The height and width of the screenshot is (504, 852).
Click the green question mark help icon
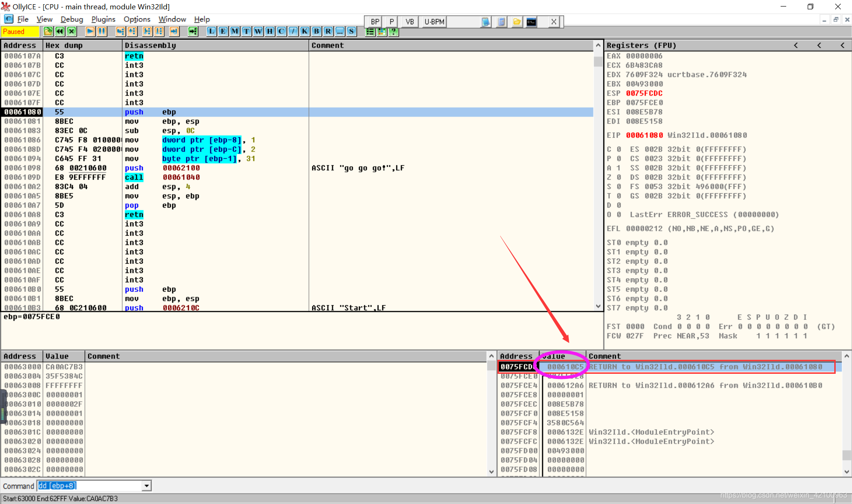point(393,31)
